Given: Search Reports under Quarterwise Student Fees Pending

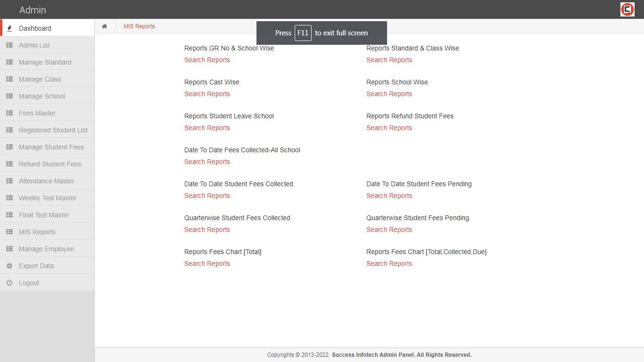Looking at the screenshot, I should pos(389,230).
